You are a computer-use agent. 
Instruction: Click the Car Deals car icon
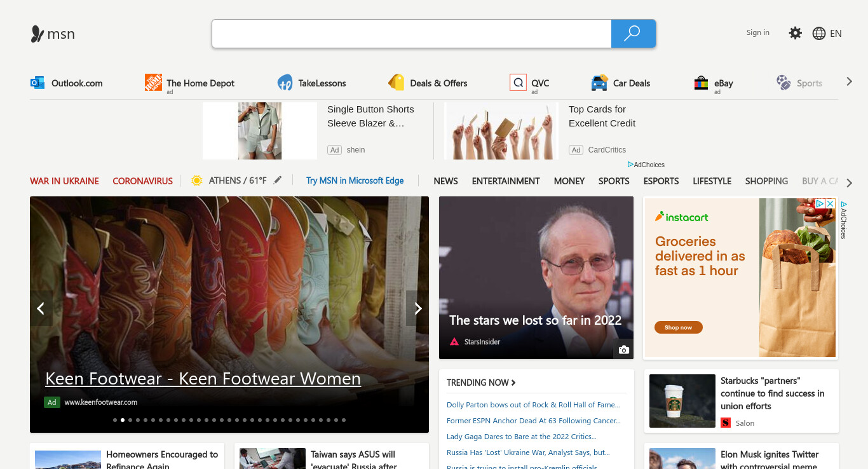[599, 83]
